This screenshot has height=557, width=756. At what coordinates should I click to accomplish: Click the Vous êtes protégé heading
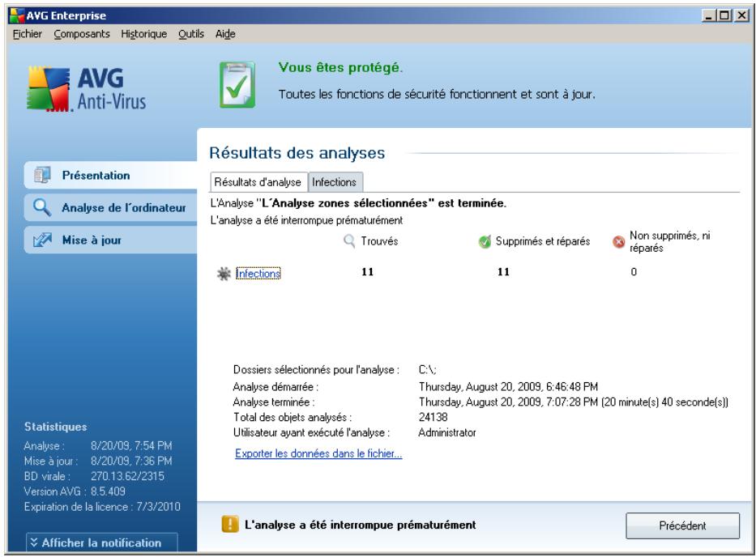tap(340, 68)
